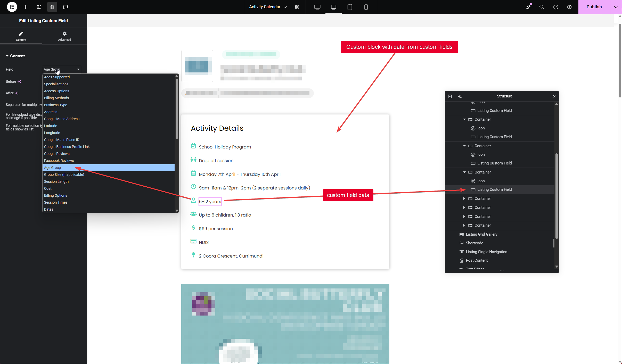Image resolution: width=622 pixels, height=364 pixels.
Task: Click the Elementor logo icon
Action: coord(12,7)
